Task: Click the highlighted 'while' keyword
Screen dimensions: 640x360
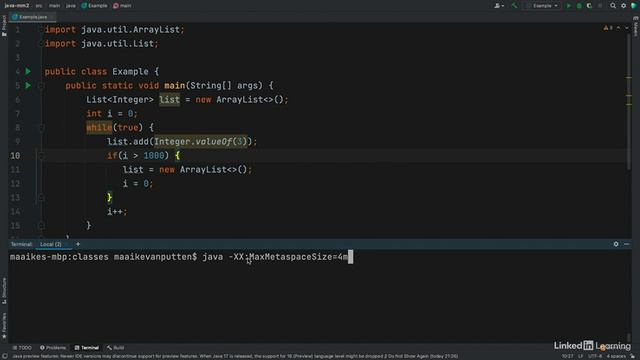Action: (x=99, y=128)
